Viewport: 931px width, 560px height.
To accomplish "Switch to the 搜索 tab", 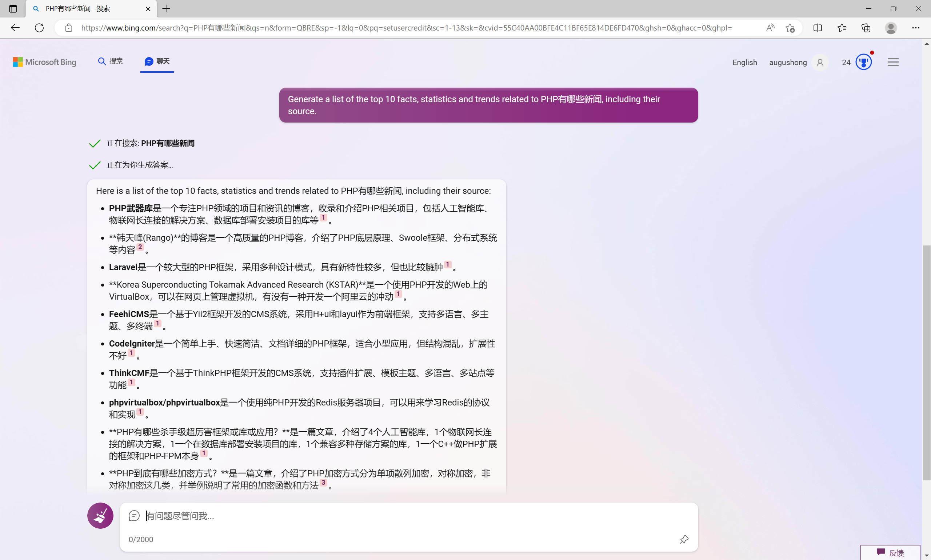I will point(110,61).
